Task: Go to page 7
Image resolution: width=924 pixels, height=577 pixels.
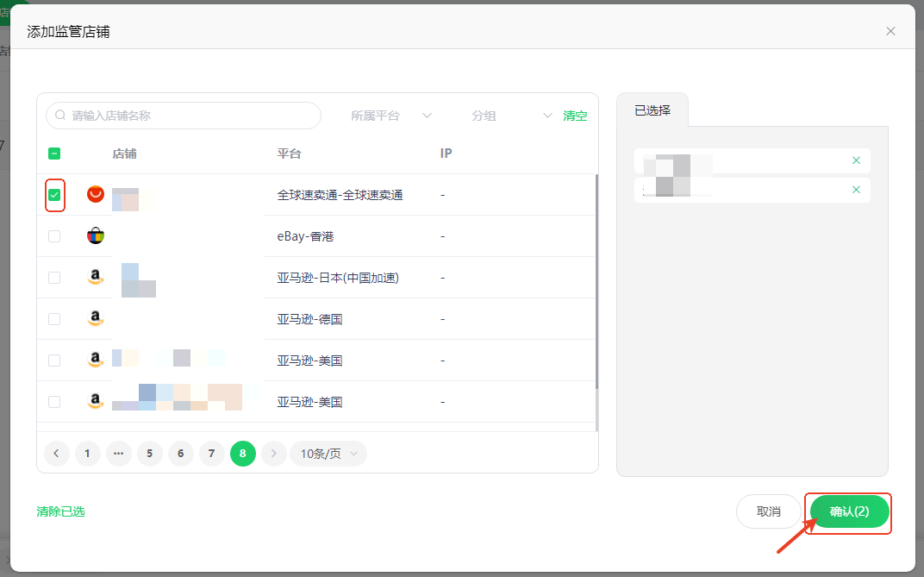Action: pos(211,453)
